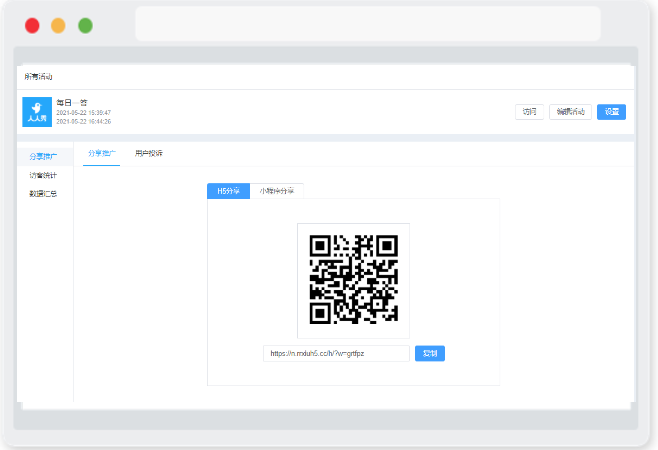Click the 所有活动 header text
This screenshot has width=658, height=450.
pos(38,76)
